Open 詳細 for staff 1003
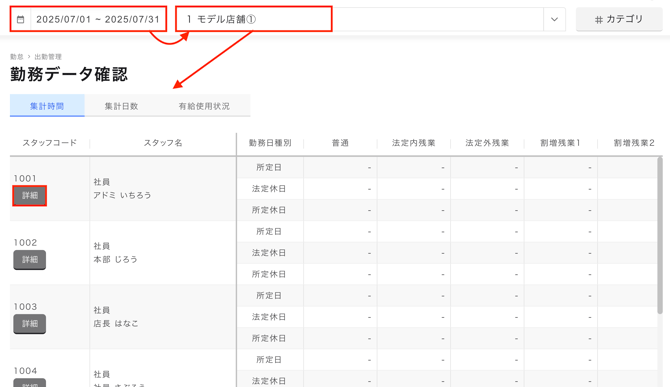Viewport: 670px width, 387px height. (x=29, y=324)
